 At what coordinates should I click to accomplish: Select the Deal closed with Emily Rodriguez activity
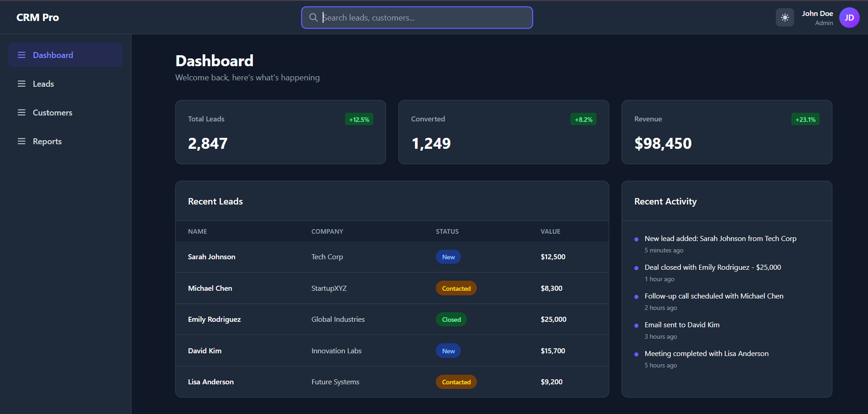pyautogui.click(x=712, y=267)
